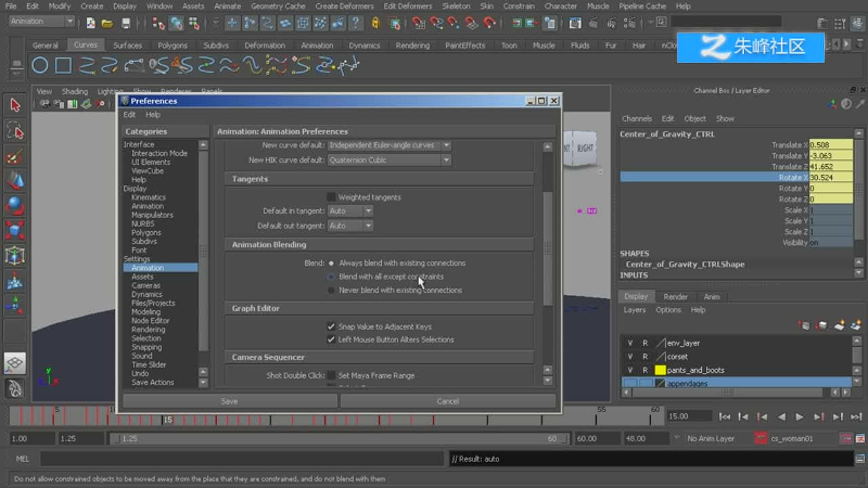Screen dimensions: 868x488
Task: Select Never blend with existing connections
Action: click(331, 290)
